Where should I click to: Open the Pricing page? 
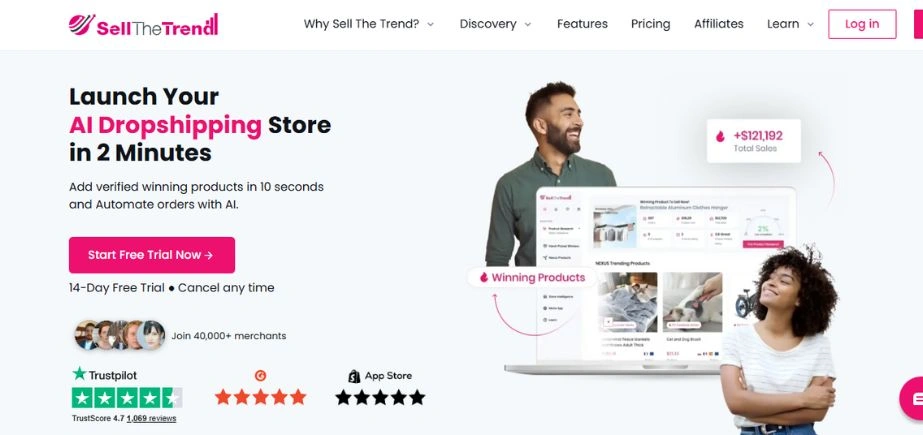click(x=650, y=24)
